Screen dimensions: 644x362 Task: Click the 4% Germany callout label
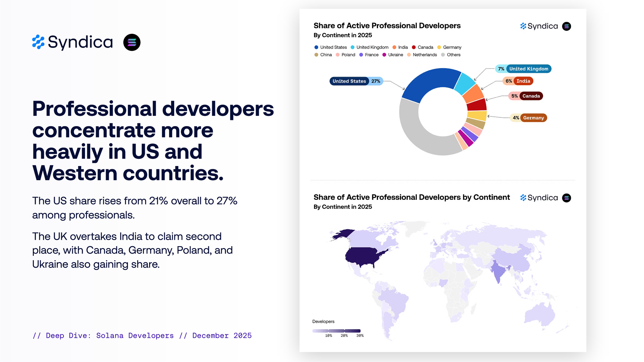point(528,118)
